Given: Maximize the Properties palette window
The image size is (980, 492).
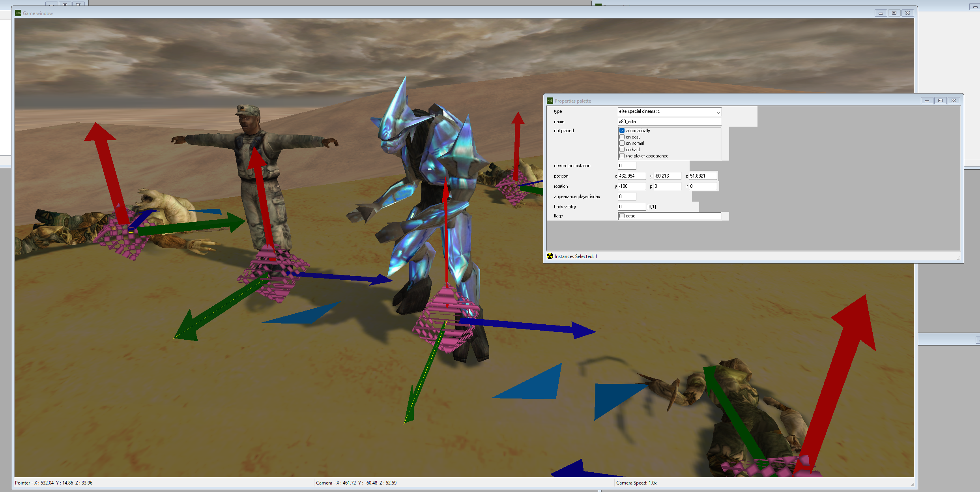Looking at the screenshot, I should tap(940, 101).
